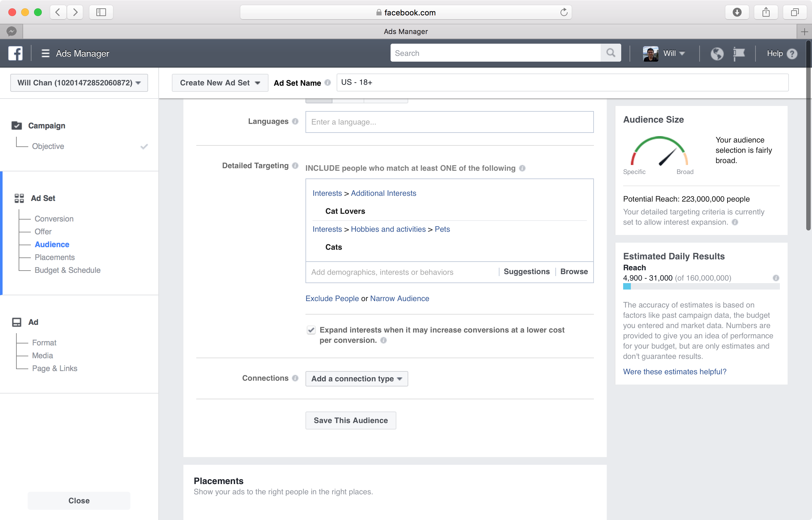Select Objective in the Campaign tree
Screen dimensions: 812x520
click(x=48, y=146)
